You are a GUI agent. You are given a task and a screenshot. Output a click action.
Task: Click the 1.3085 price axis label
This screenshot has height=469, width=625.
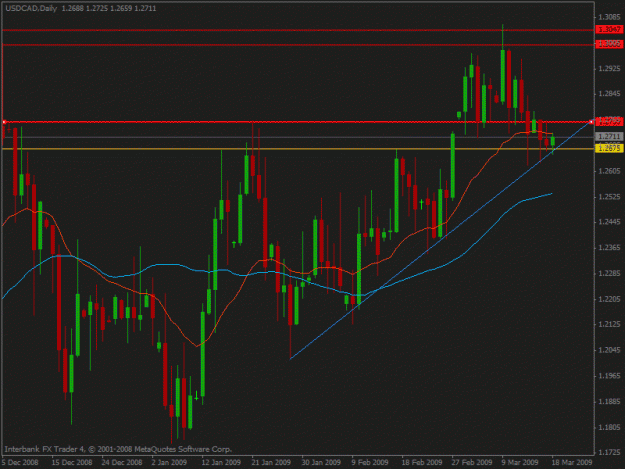(609, 17)
